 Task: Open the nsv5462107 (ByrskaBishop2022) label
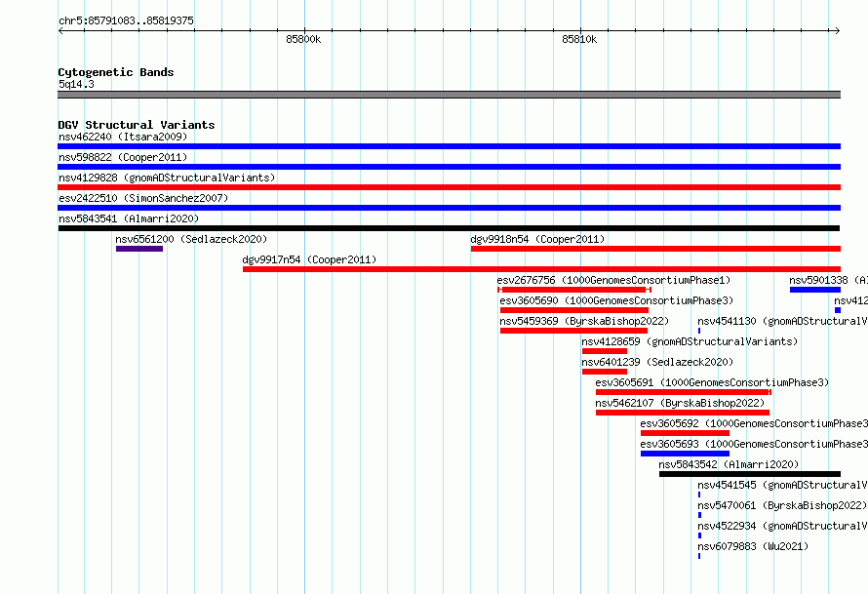pyautogui.click(x=680, y=403)
